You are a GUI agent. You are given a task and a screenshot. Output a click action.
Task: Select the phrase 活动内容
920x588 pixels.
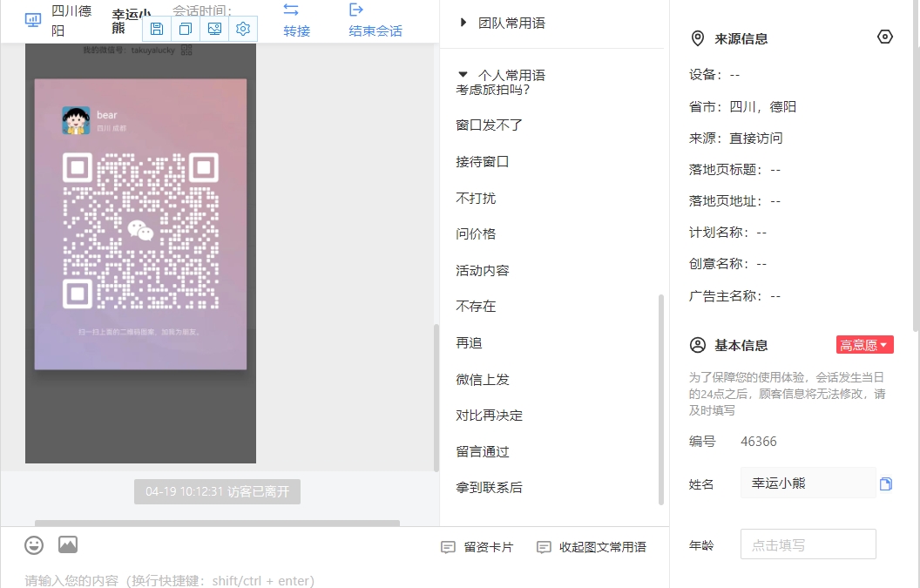(483, 271)
